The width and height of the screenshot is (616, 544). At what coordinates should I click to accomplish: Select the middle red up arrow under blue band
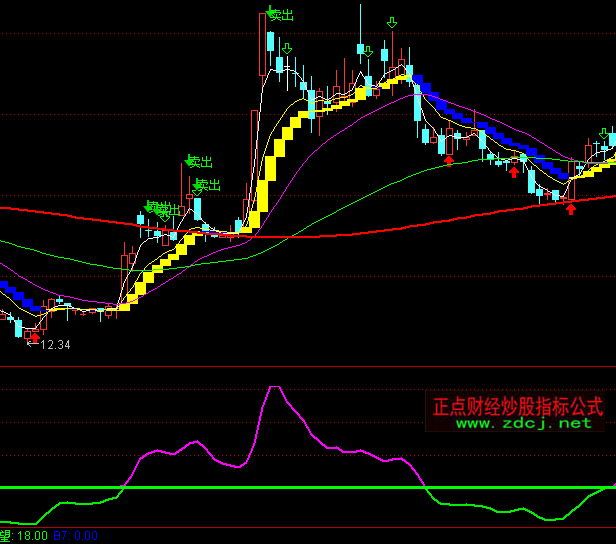pos(514,171)
